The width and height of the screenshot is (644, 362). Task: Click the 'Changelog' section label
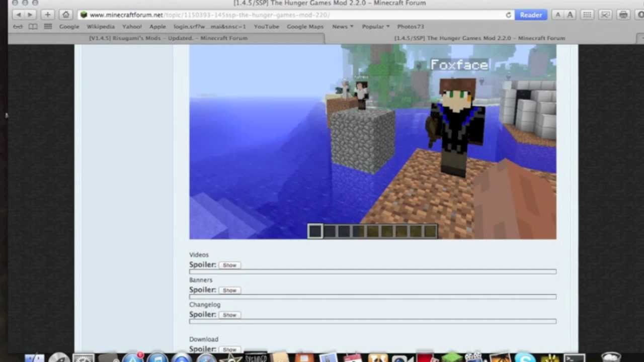(205, 305)
